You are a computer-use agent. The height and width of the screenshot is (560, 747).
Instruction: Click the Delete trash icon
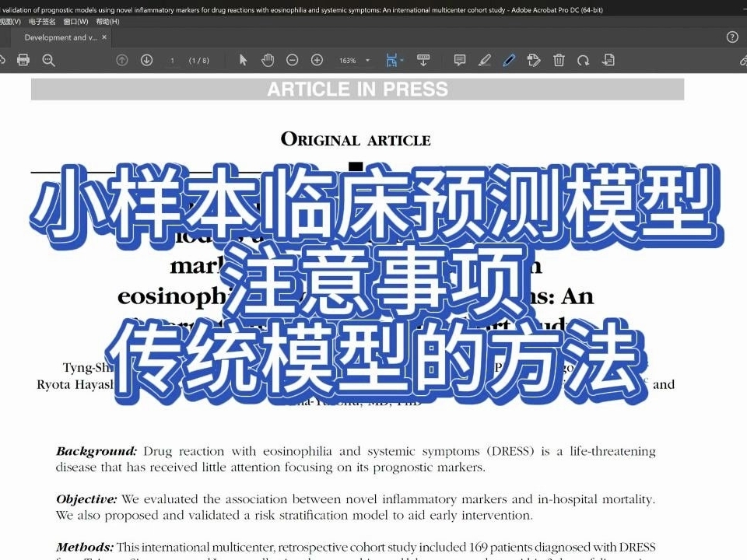tap(559, 60)
